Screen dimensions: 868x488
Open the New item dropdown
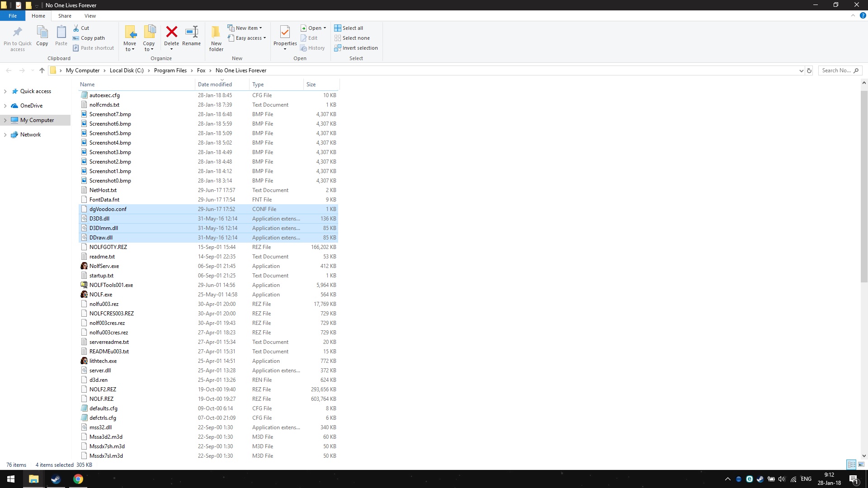245,28
